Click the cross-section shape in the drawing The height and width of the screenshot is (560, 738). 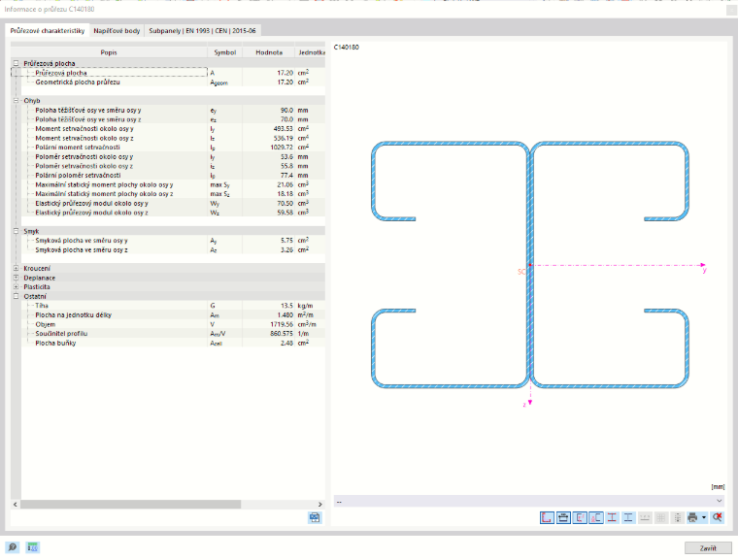(x=530, y=264)
